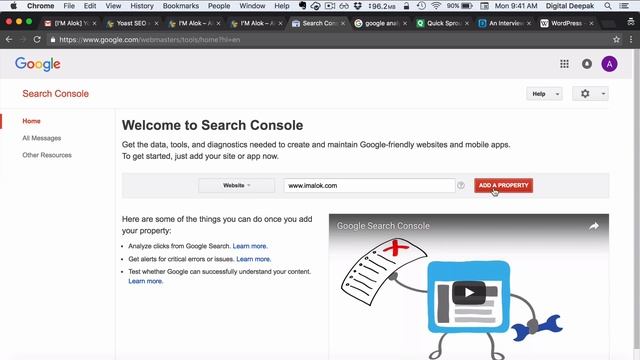Switch to the Quick Sprout tab

click(x=443, y=24)
